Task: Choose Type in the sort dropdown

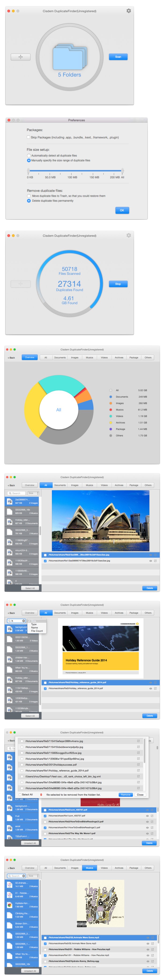Action: (34, 624)
